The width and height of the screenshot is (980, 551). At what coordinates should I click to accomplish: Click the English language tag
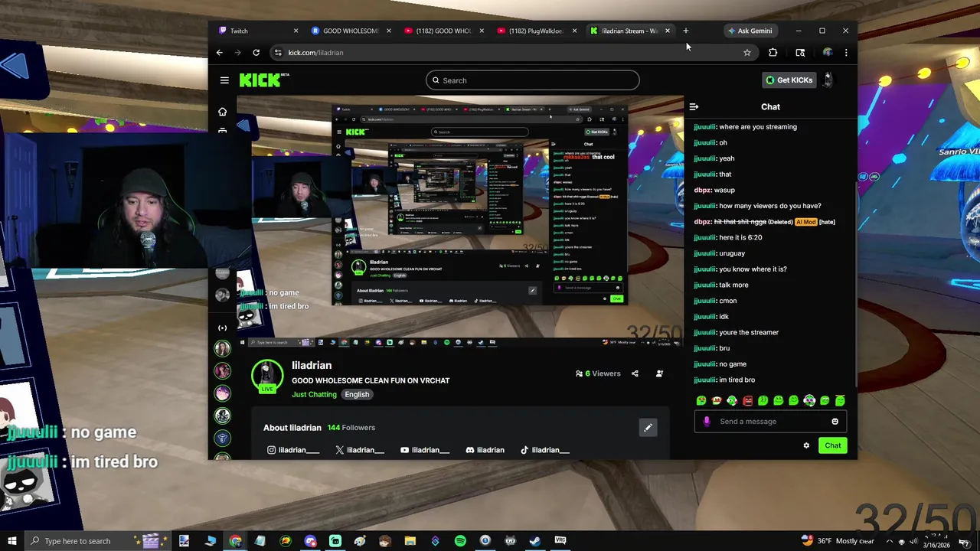tap(357, 395)
